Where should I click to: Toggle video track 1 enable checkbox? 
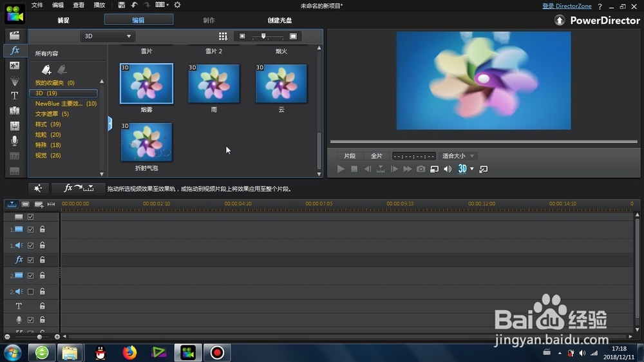[30, 229]
